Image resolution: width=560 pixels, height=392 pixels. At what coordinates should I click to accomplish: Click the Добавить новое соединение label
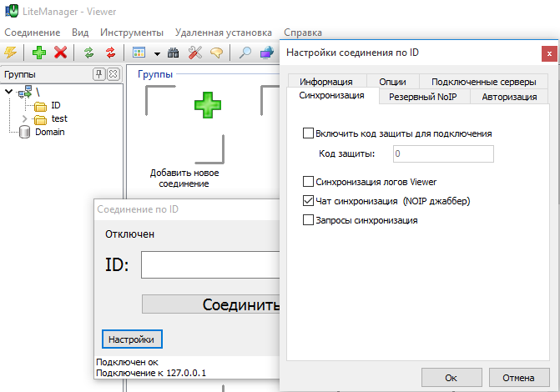[184, 178]
